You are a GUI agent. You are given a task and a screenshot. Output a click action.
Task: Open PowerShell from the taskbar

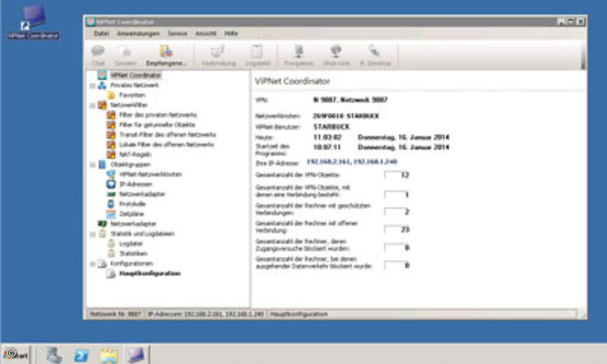[x=81, y=355]
